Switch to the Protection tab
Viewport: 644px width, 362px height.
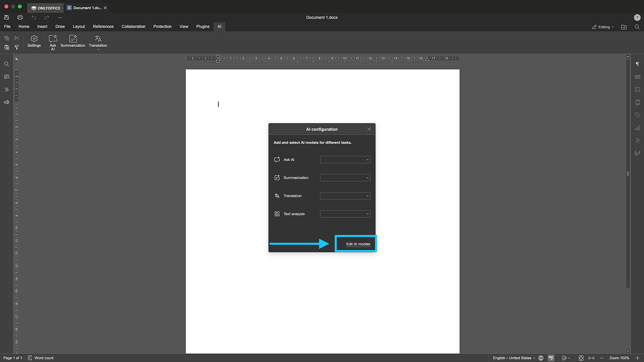pos(162,27)
